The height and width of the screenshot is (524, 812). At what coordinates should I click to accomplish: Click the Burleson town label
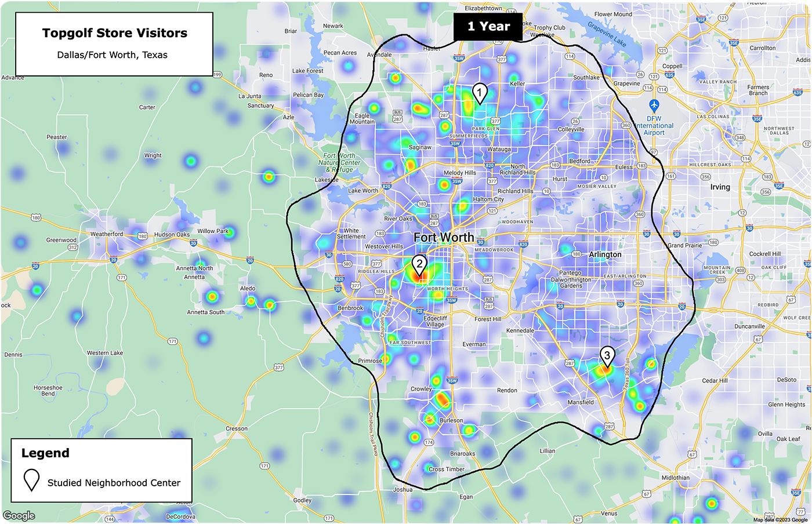pos(451,421)
